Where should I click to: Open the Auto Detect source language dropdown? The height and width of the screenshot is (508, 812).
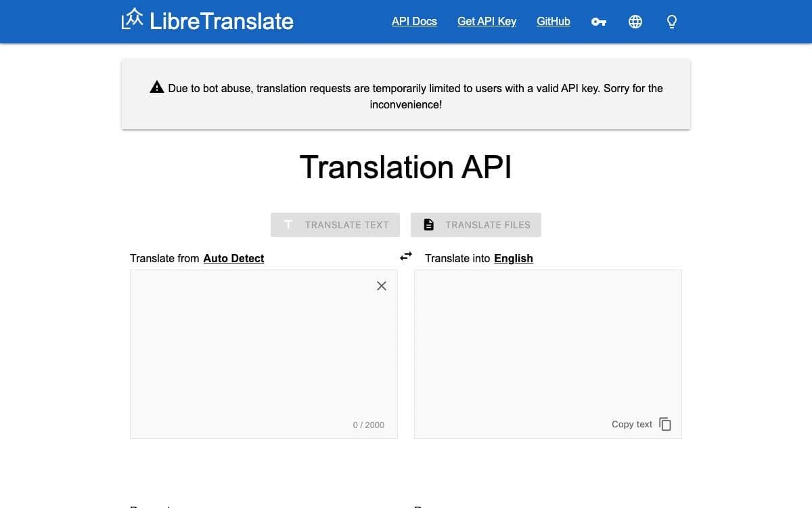pos(233,258)
